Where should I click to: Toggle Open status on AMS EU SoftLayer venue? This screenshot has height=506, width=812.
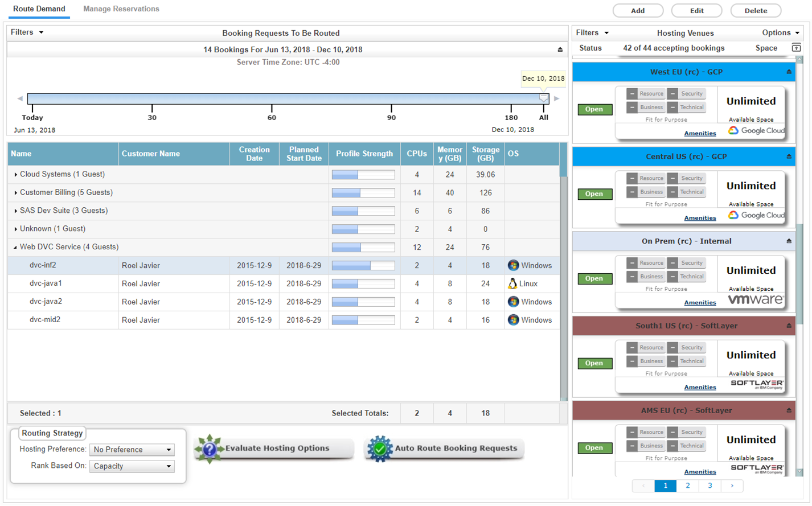click(x=594, y=448)
